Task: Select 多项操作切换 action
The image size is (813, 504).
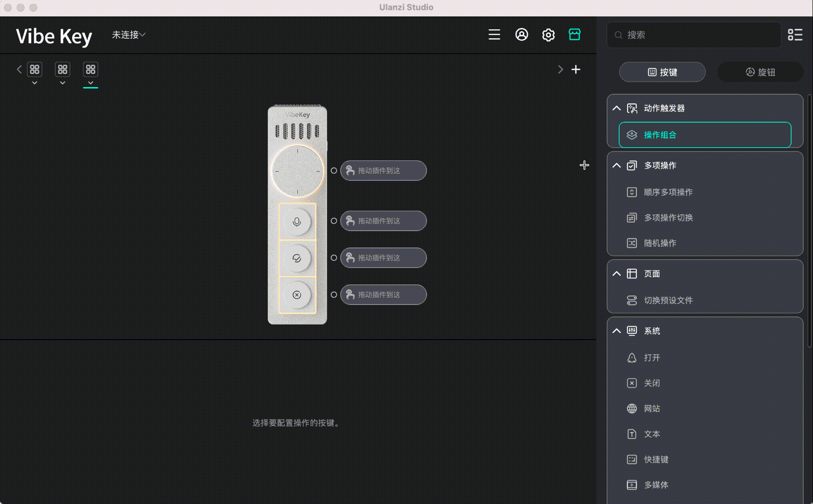Action: [x=705, y=218]
